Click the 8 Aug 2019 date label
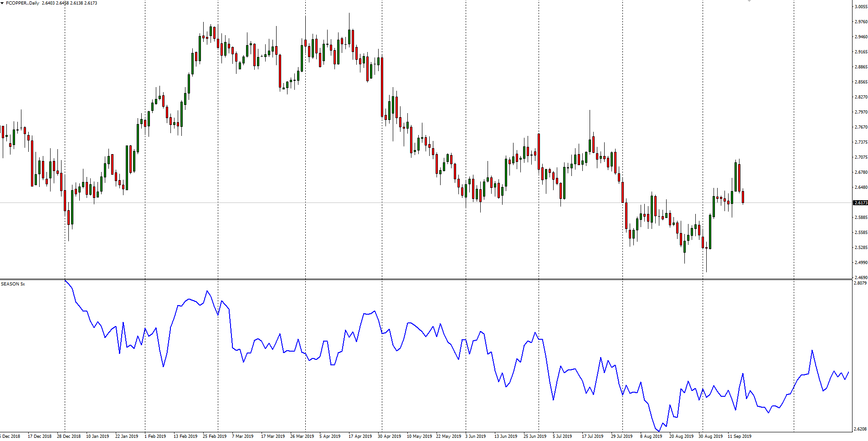 pyautogui.click(x=651, y=436)
